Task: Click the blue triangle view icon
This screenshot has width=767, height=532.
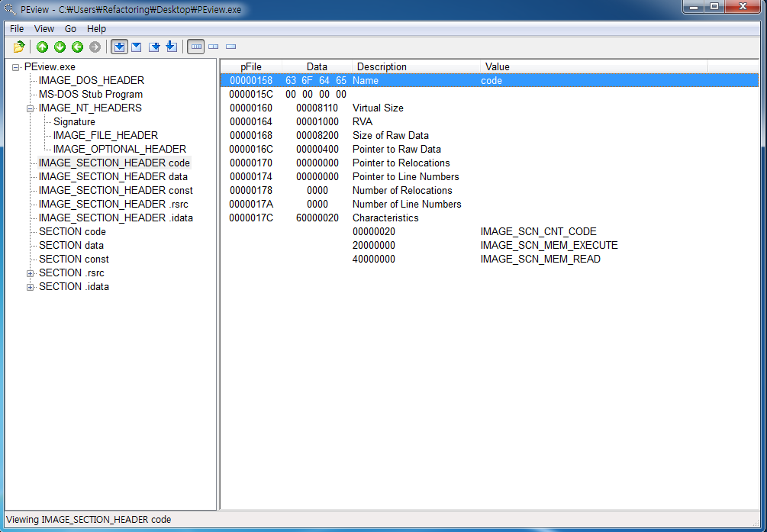Action: click(137, 47)
